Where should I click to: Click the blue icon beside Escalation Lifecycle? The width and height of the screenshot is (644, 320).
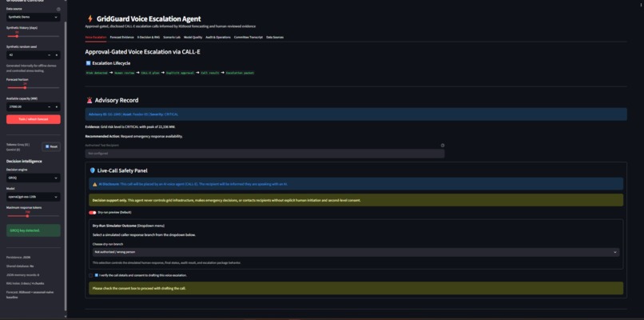coord(88,63)
